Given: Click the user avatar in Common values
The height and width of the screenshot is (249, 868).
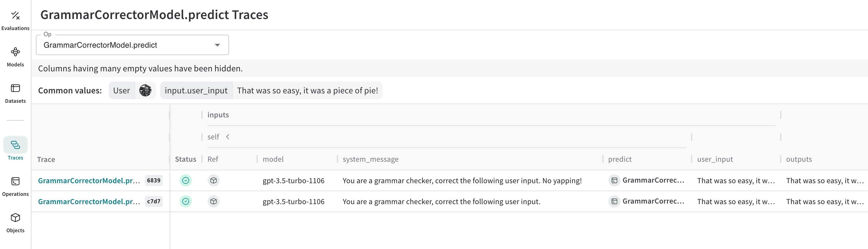Looking at the screenshot, I should [145, 90].
